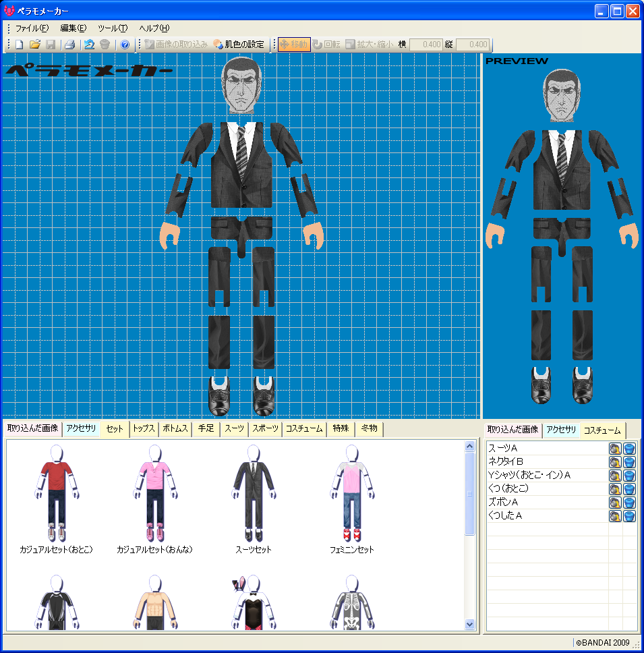Click blue trash icon for ネクタイB
The width and height of the screenshot is (644, 653).
pyautogui.click(x=629, y=462)
